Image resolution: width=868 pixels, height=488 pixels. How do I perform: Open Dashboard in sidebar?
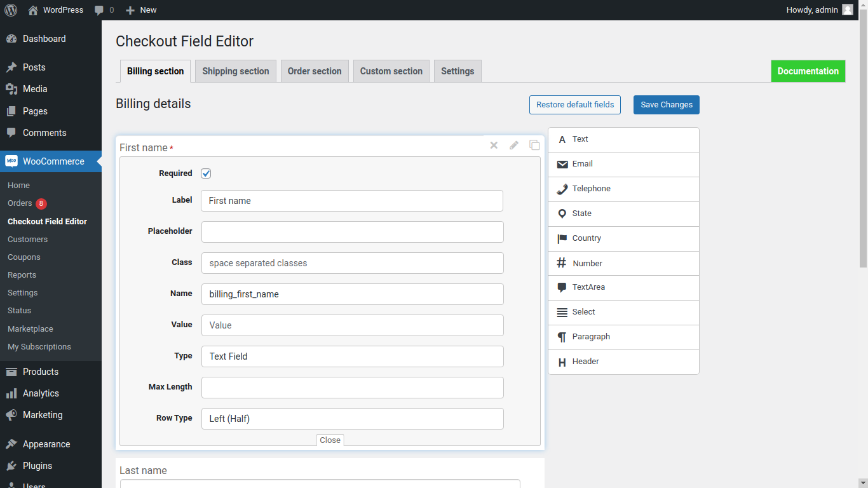(x=51, y=39)
